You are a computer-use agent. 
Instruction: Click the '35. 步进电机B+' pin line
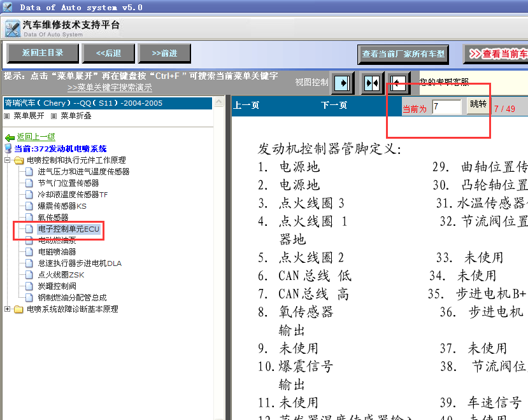pyautogui.click(x=476, y=294)
